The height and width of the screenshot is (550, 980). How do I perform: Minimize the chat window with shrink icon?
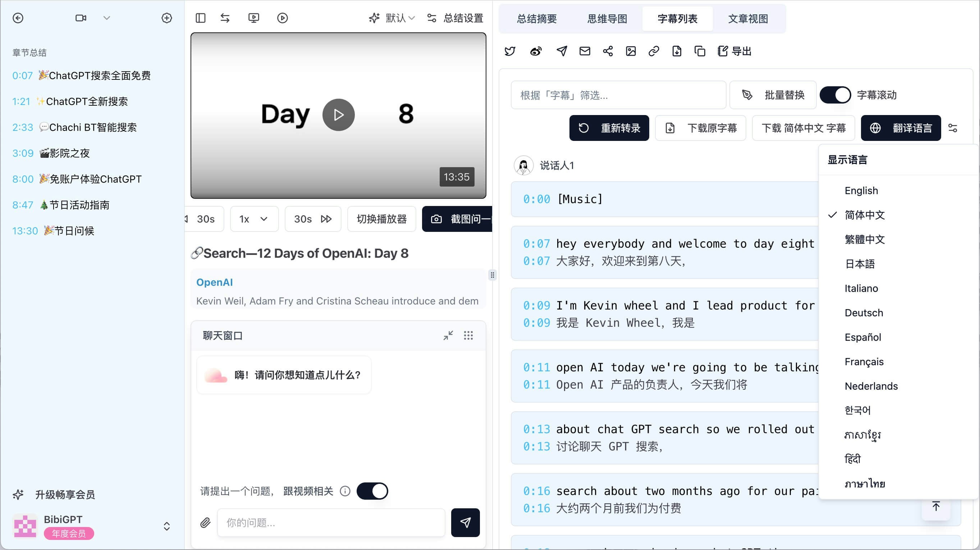pyautogui.click(x=448, y=335)
